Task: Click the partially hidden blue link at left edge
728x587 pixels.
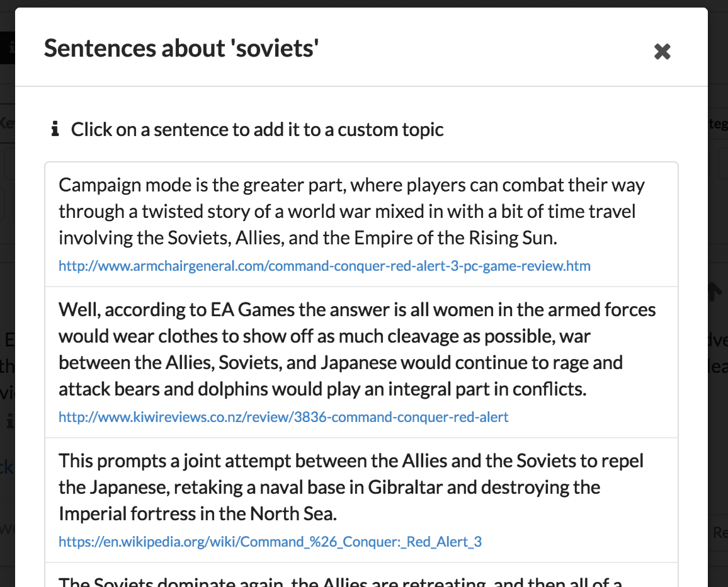Action: pos(7,467)
